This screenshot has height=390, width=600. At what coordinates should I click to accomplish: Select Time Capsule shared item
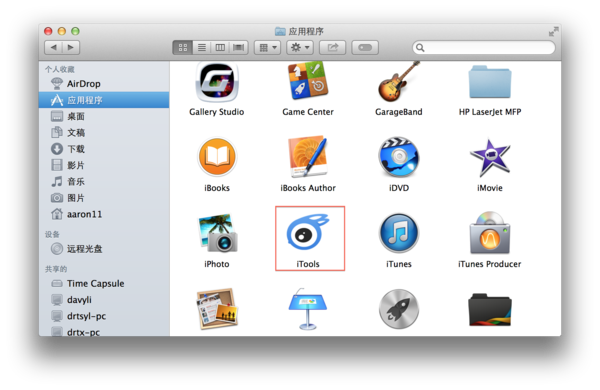[104, 284]
